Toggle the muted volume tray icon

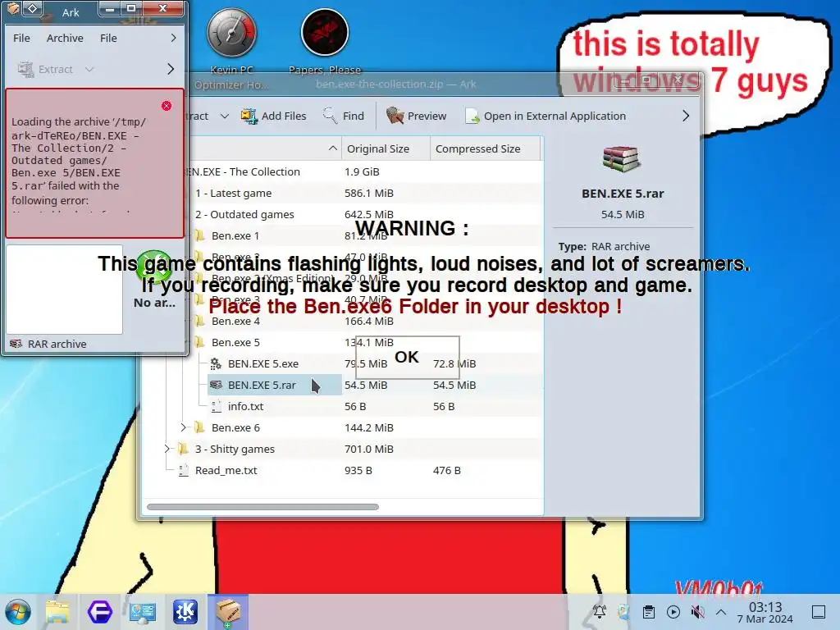tap(697, 612)
